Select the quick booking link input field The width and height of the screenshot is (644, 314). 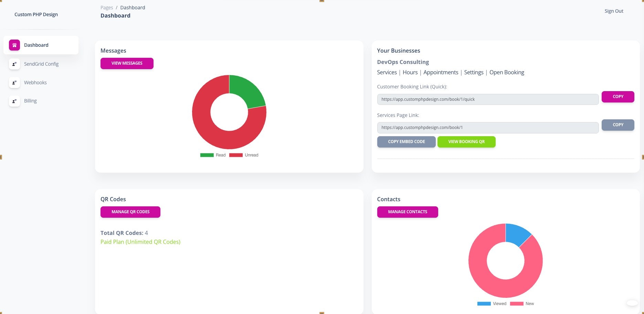(x=488, y=99)
